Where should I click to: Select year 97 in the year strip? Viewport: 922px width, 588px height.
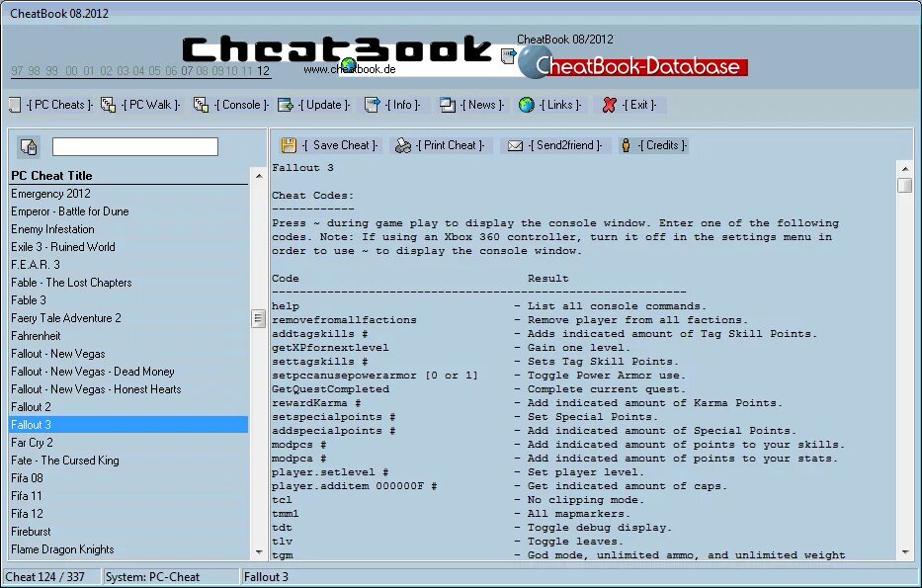[x=17, y=71]
